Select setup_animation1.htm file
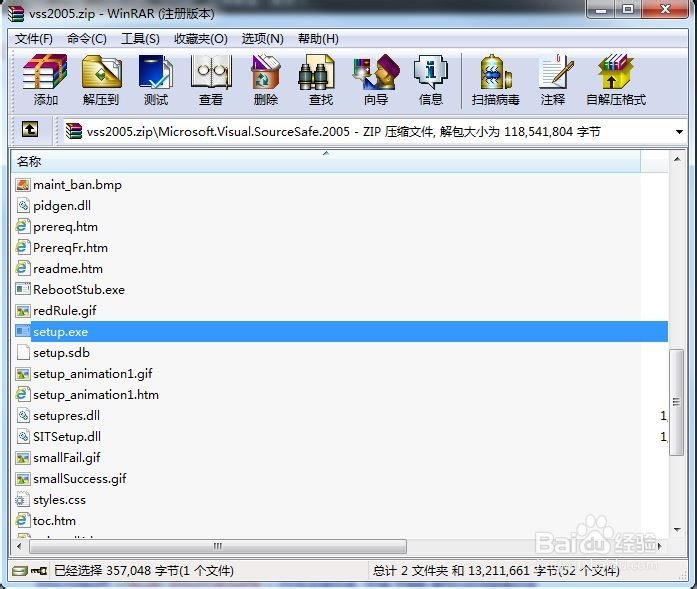 click(96, 395)
